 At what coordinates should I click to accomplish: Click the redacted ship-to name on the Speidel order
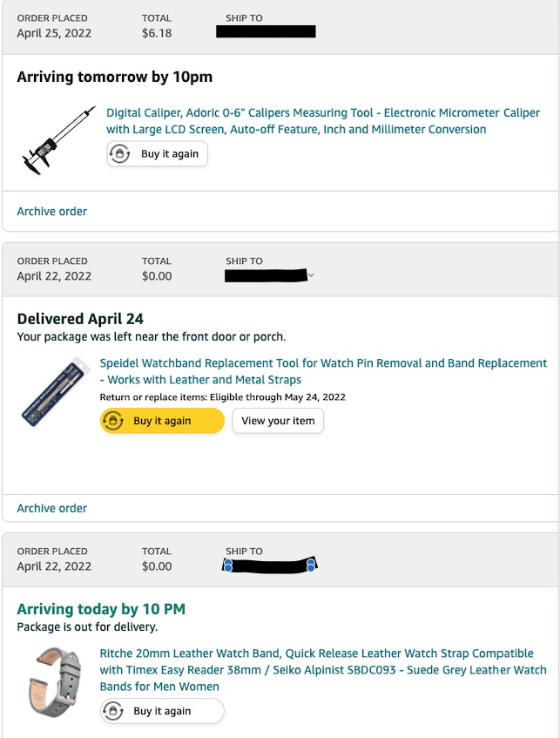coord(266,276)
